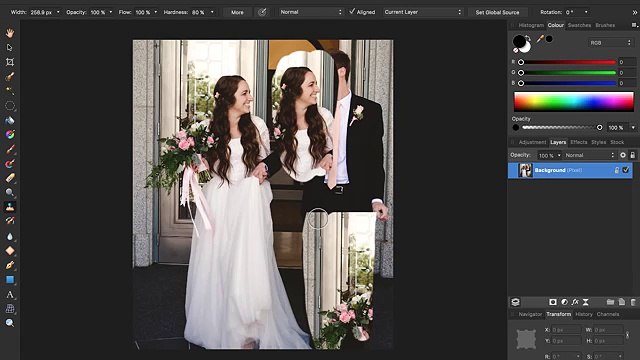Open the layer blend mode Normal dropdown
Image resolution: width=640 pixels, height=360 pixels.
(x=589, y=155)
